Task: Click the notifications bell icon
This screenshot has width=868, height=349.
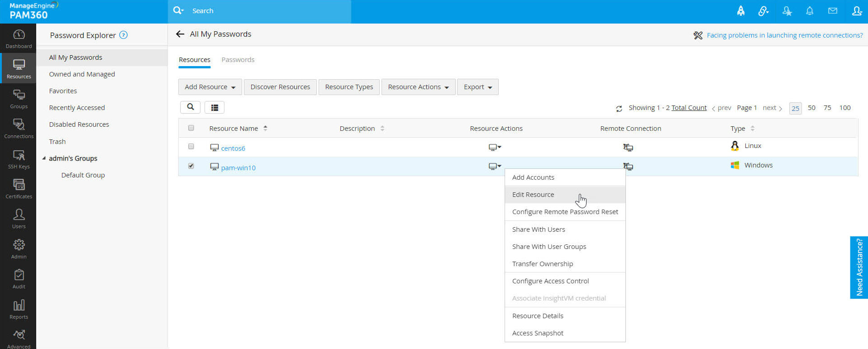Action: pyautogui.click(x=810, y=11)
